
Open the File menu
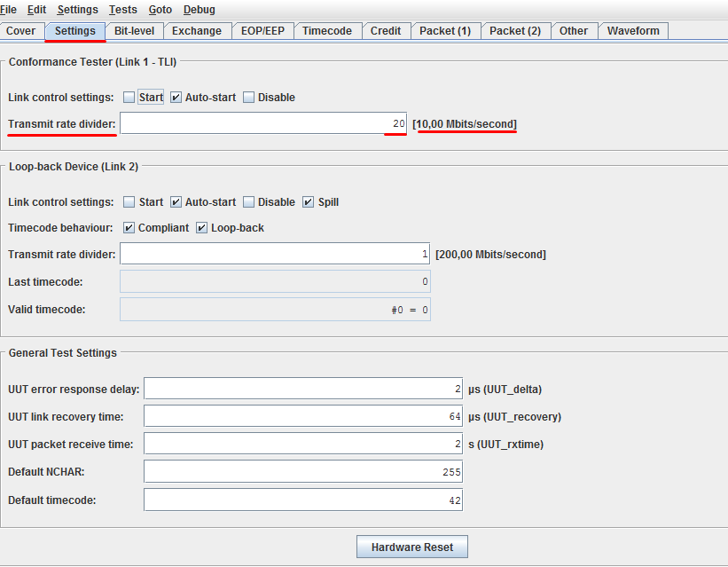coord(9,10)
